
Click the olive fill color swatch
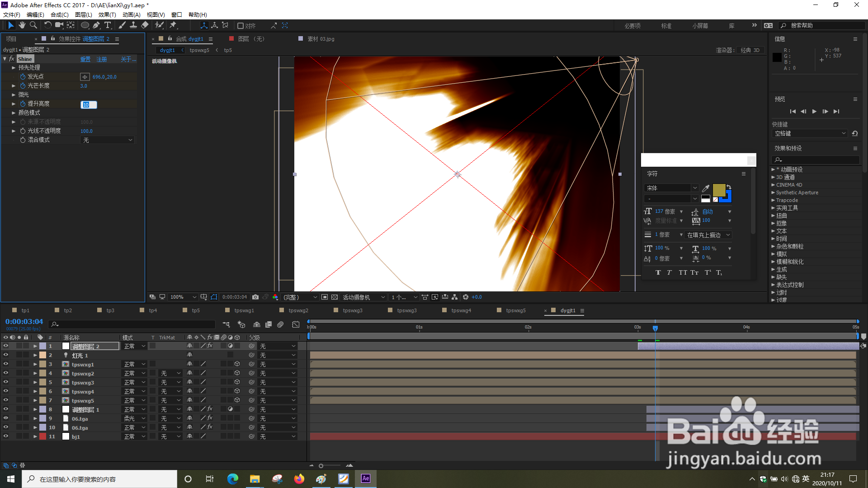tap(718, 190)
